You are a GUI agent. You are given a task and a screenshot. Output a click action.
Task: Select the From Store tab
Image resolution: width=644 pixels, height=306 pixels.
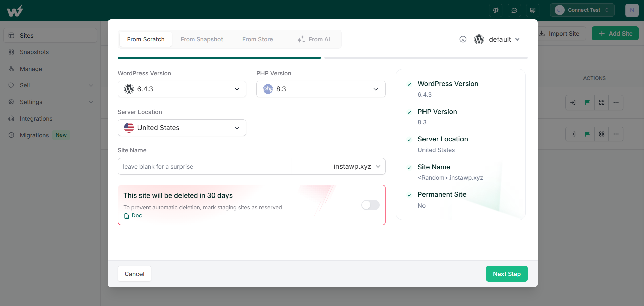click(257, 39)
